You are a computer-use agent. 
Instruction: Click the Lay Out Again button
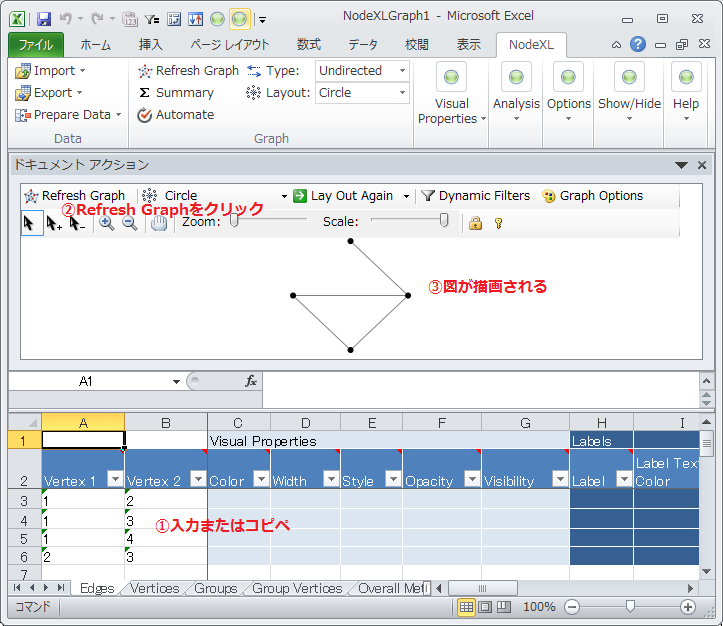(343, 196)
